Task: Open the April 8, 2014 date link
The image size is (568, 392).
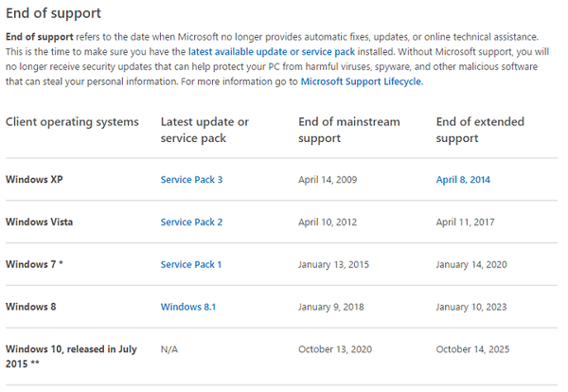Action: [x=463, y=179]
